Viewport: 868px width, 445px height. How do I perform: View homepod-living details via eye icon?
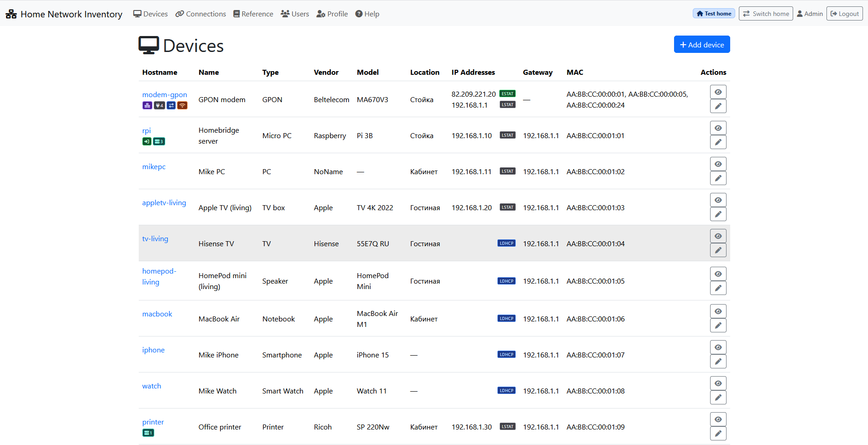[718, 274]
